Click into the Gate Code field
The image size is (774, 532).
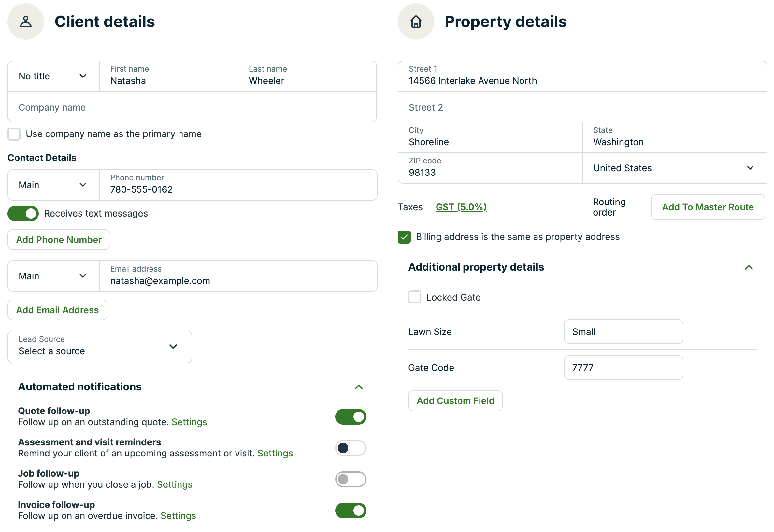tap(623, 367)
